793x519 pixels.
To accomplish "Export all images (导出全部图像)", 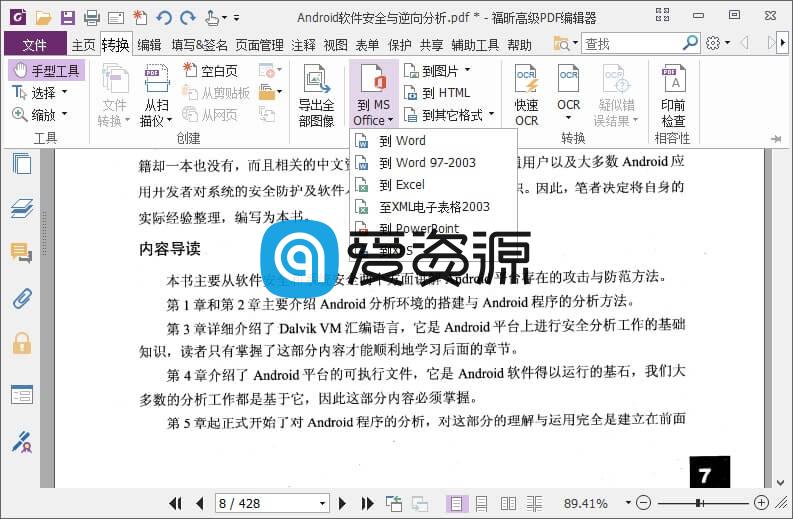I will pos(317,95).
